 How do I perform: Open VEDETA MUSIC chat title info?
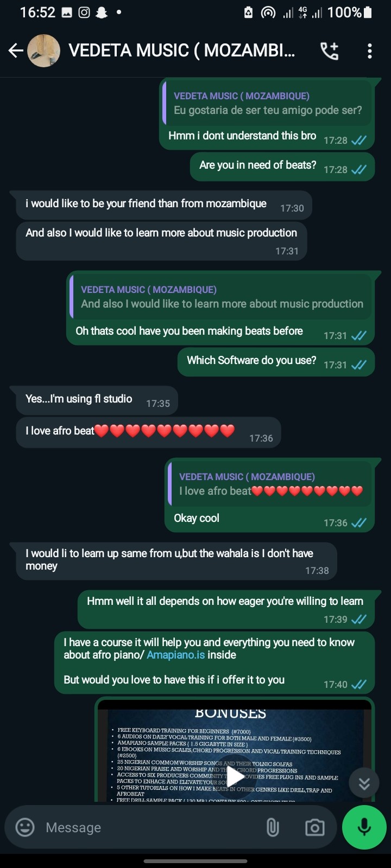coord(182,51)
